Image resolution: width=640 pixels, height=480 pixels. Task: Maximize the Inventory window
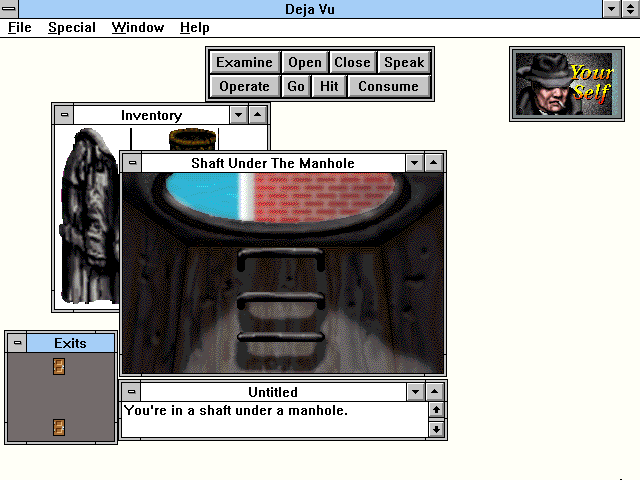click(x=258, y=115)
